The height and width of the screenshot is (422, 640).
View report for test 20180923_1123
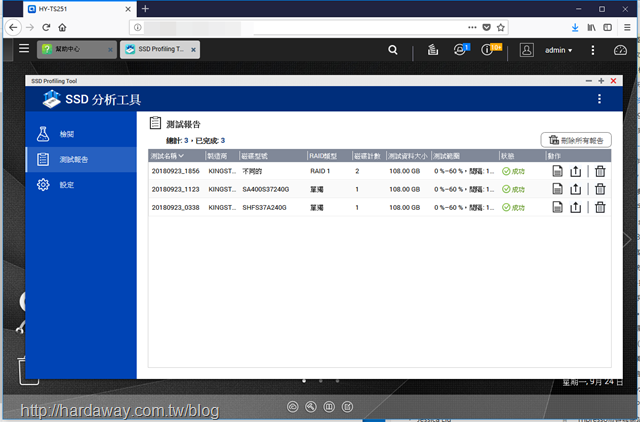click(557, 189)
